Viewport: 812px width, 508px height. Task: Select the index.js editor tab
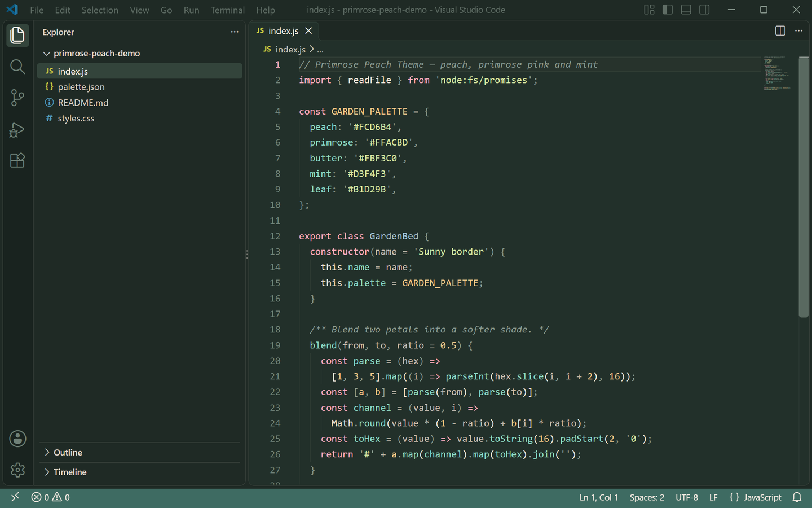(284, 31)
